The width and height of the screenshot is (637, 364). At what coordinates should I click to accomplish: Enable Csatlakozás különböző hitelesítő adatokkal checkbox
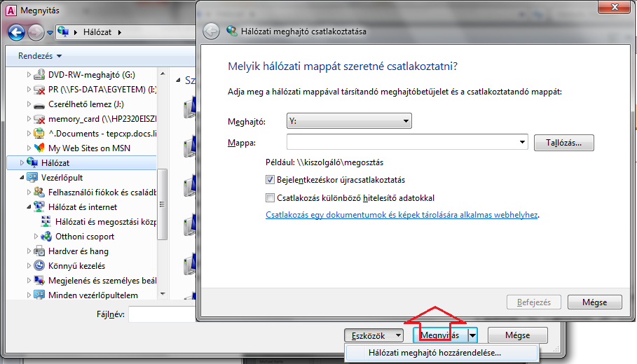[x=270, y=197]
